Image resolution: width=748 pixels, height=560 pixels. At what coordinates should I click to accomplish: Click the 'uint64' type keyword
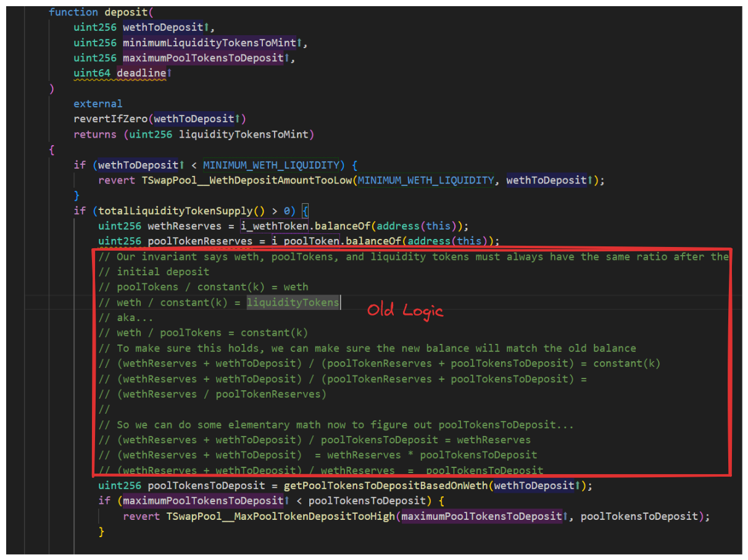92,73
